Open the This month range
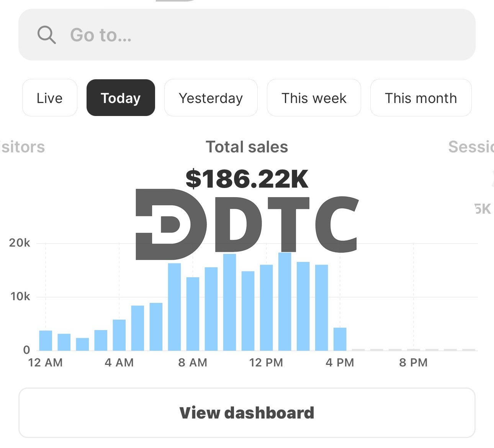This screenshot has width=494, height=448. coord(420,98)
